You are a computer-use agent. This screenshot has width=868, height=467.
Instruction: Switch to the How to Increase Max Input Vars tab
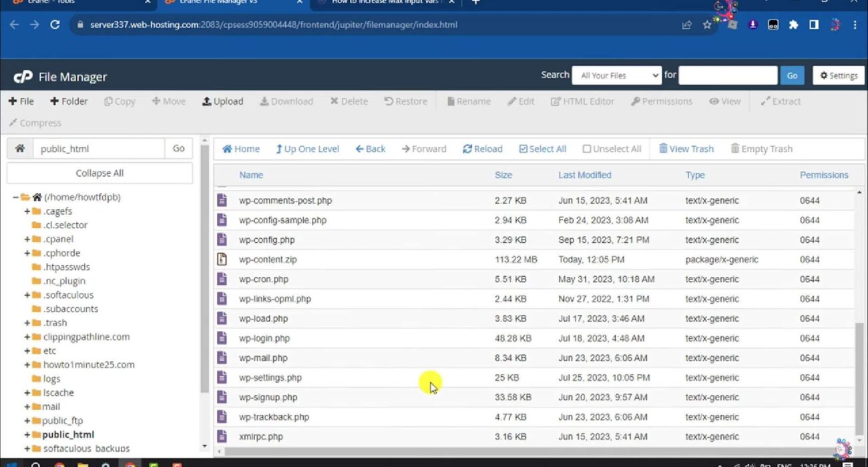(x=385, y=3)
